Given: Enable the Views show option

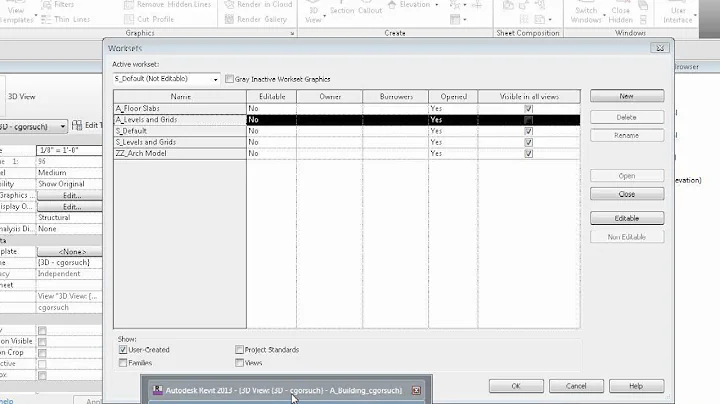Looking at the screenshot, I should [x=239, y=363].
